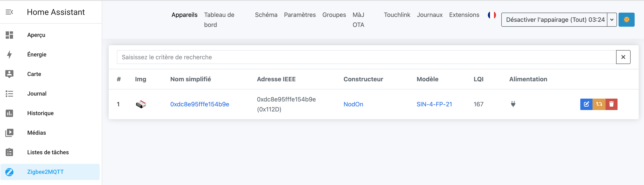
Task: Open the Extensions tab
Action: click(464, 15)
